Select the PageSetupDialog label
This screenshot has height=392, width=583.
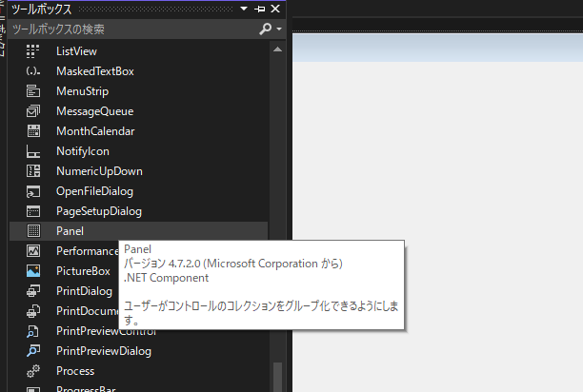coord(99,211)
